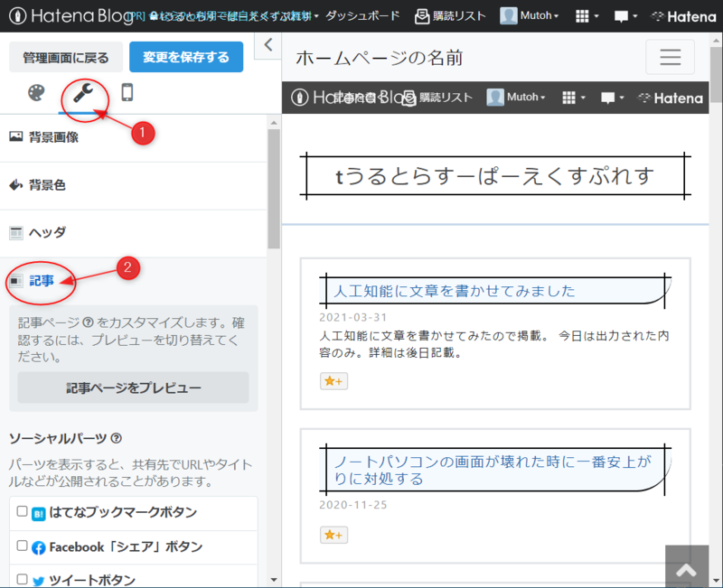Click the star icon under the first article
The image size is (723, 588).
point(333,380)
